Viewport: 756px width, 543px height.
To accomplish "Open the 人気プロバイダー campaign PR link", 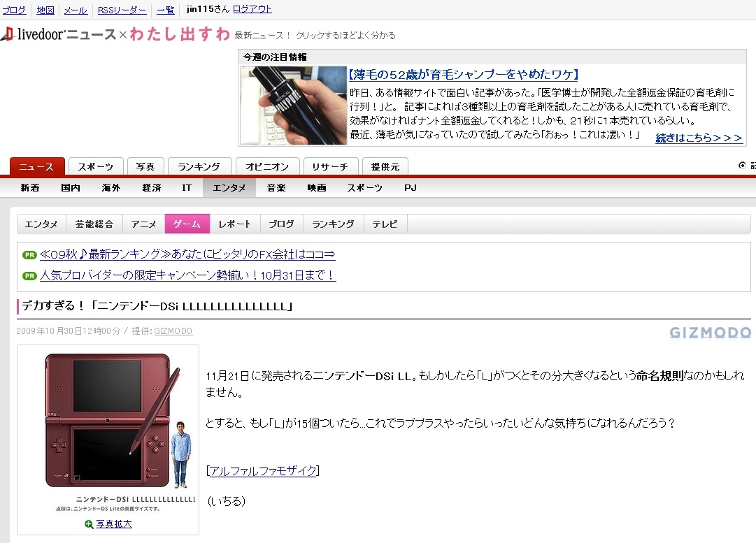I will pyautogui.click(x=187, y=275).
